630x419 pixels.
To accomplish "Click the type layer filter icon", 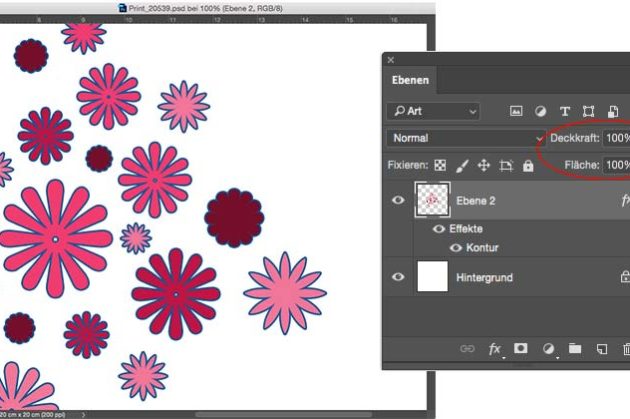I will (565, 111).
